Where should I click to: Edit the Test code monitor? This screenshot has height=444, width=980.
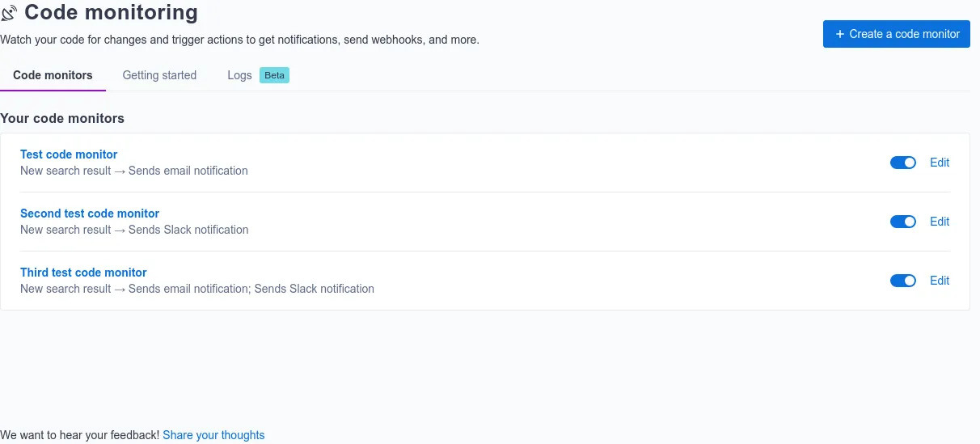(x=940, y=163)
